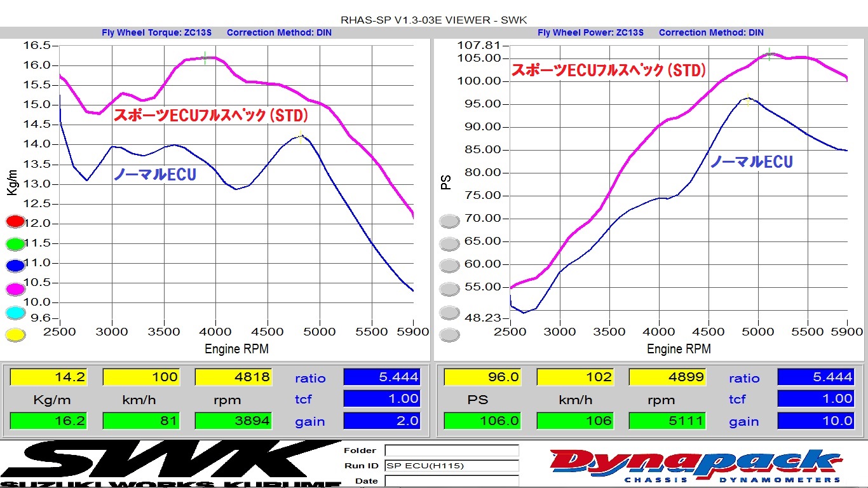Click the Fly Wheel Power: ZC13S header
The width and height of the screenshot is (868, 488).
click(x=590, y=32)
